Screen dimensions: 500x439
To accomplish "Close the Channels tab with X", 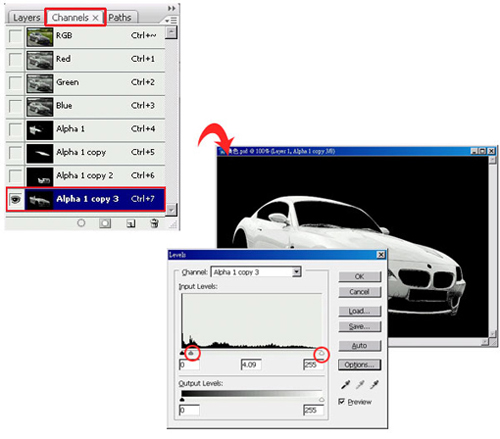I will 95,18.
